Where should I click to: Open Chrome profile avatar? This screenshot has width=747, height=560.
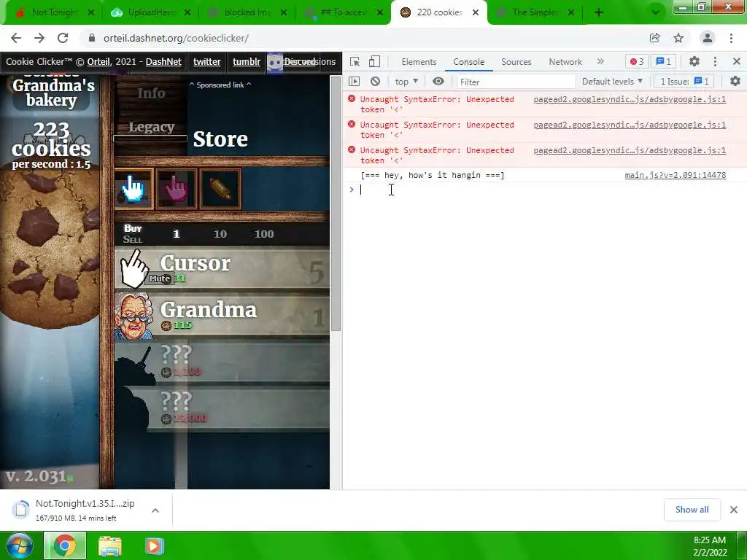pyautogui.click(x=708, y=38)
